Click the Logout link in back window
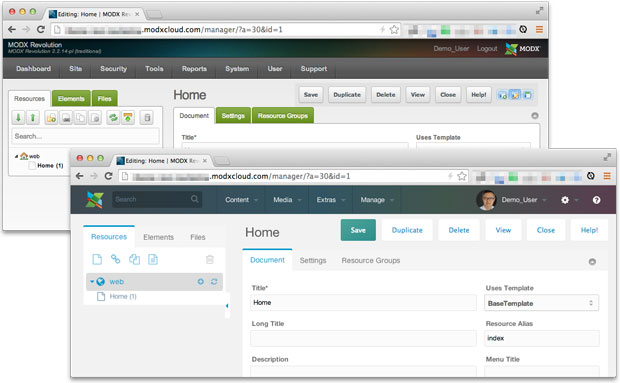 487,48
